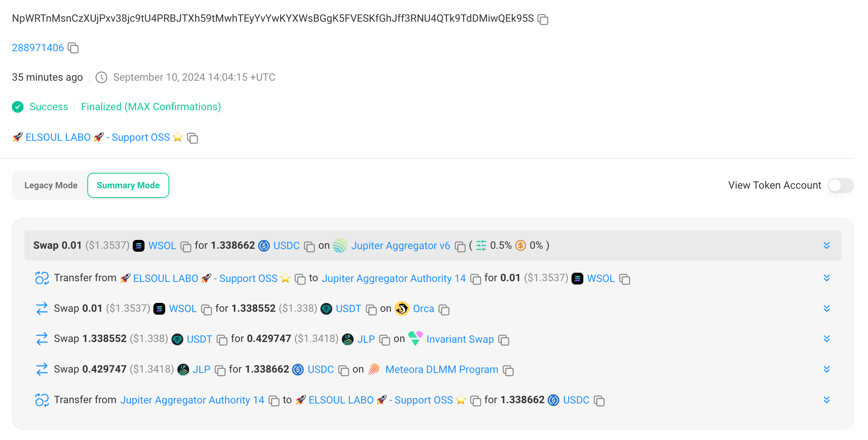The image size is (868, 440).
Task: Copy ELSOUL LABO address in first transfer row
Action: pos(300,279)
